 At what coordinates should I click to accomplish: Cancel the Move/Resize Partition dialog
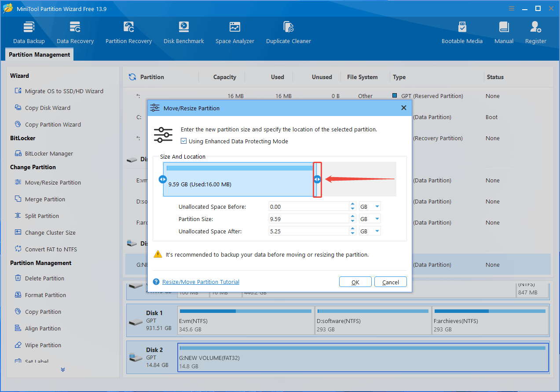391,282
